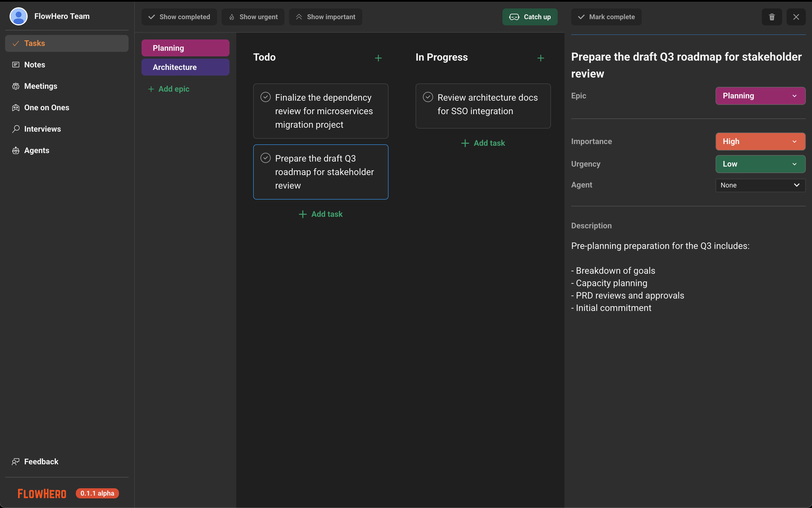Go to One on Ones section

(46, 107)
